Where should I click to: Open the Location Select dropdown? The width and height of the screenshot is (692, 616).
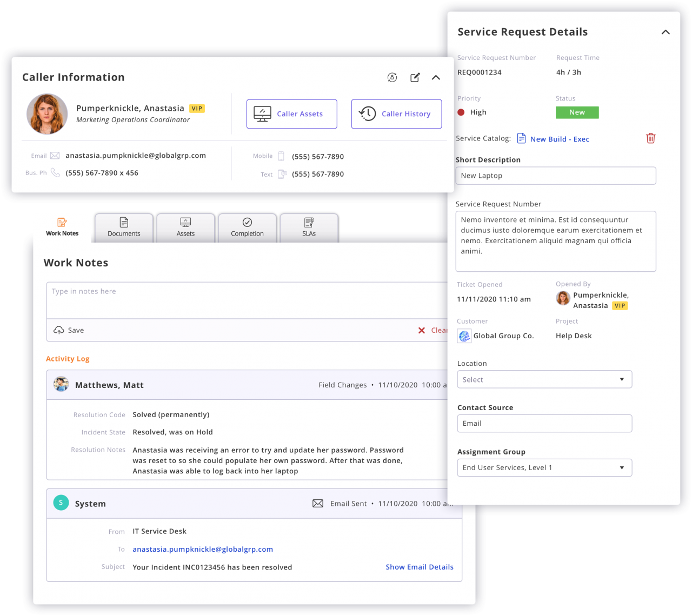click(544, 379)
